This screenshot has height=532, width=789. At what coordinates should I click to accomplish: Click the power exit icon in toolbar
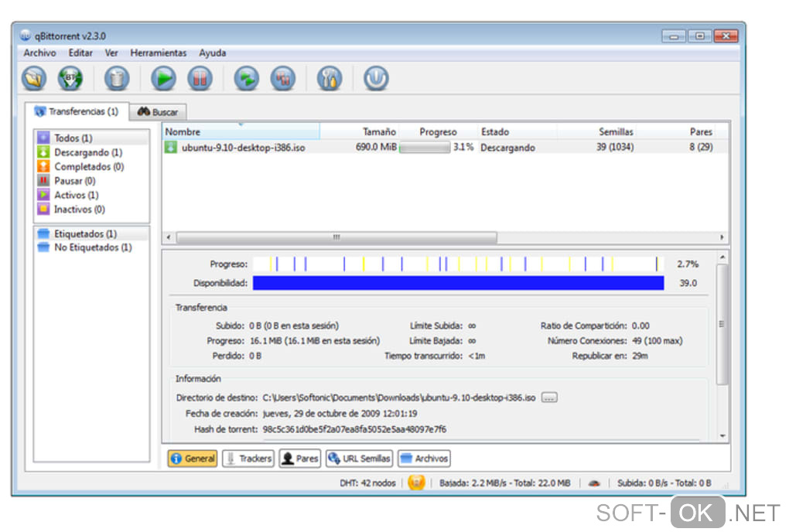[x=376, y=78]
